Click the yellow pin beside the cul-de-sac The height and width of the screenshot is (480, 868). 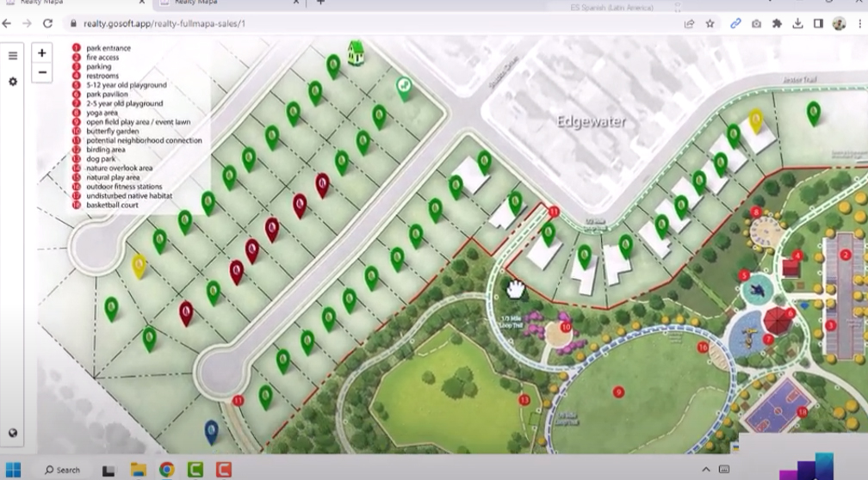click(139, 265)
